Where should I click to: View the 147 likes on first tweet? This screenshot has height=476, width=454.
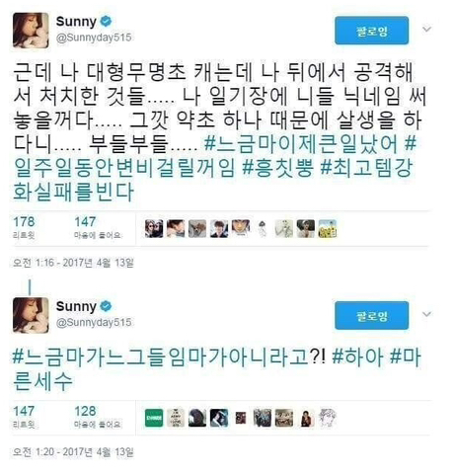[x=98, y=227]
